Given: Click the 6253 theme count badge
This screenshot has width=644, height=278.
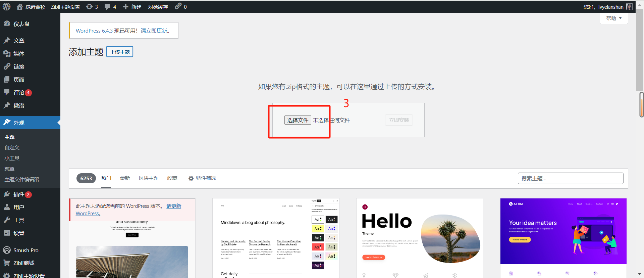Looking at the screenshot, I should [86, 178].
